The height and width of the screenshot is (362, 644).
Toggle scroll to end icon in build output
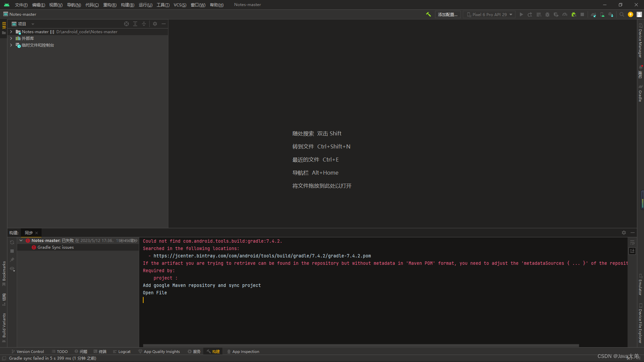coord(632,251)
